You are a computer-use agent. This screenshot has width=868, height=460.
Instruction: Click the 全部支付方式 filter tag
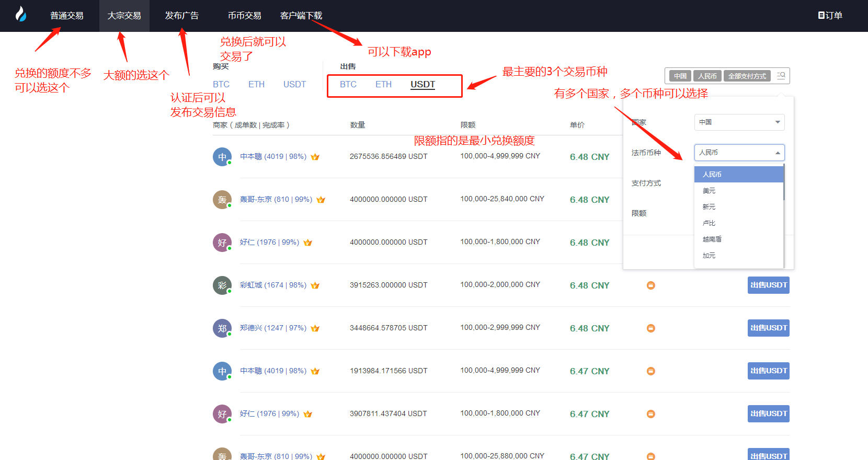coord(747,76)
